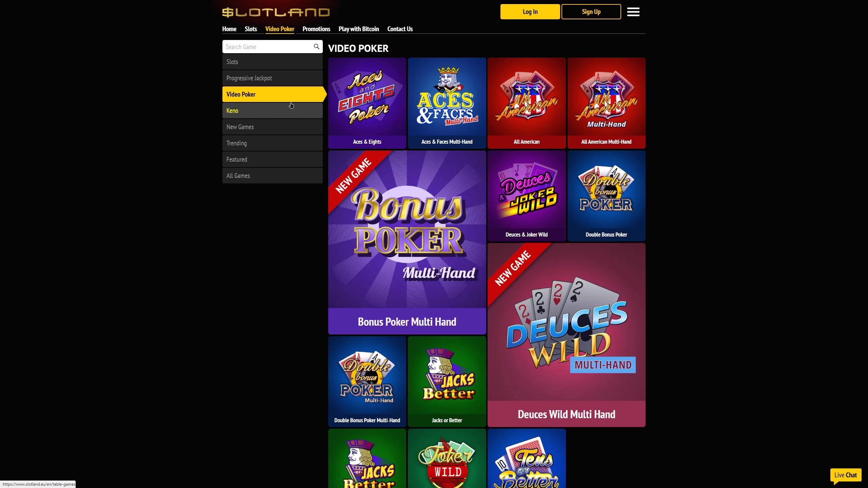Open the hamburger menu icon
Image resolution: width=868 pixels, height=488 pixels.
point(633,12)
